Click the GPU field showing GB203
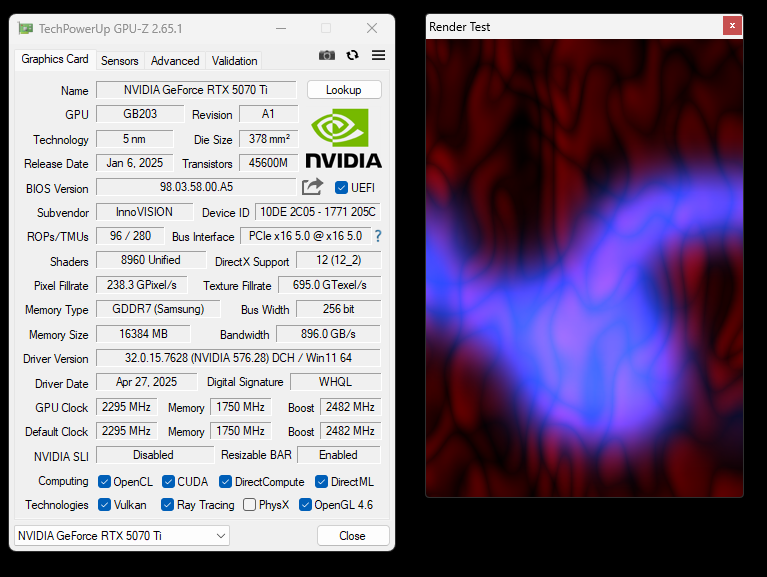 point(140,114)
